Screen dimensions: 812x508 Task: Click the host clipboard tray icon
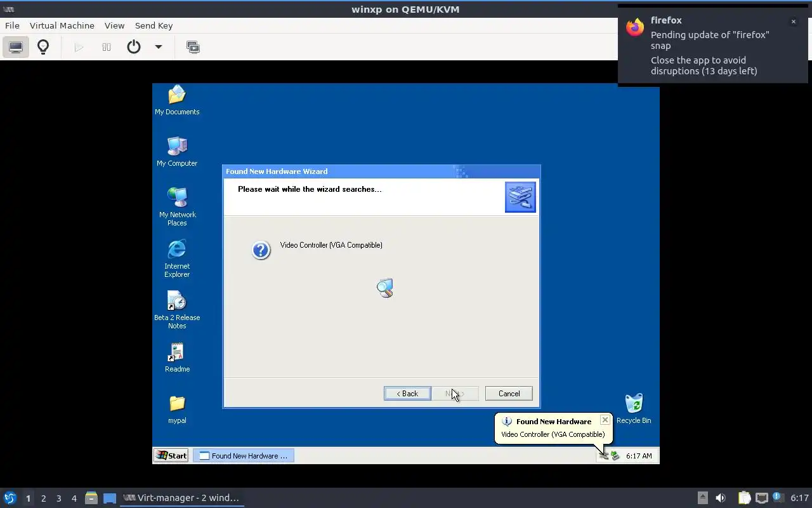click(x=744, y=498)
